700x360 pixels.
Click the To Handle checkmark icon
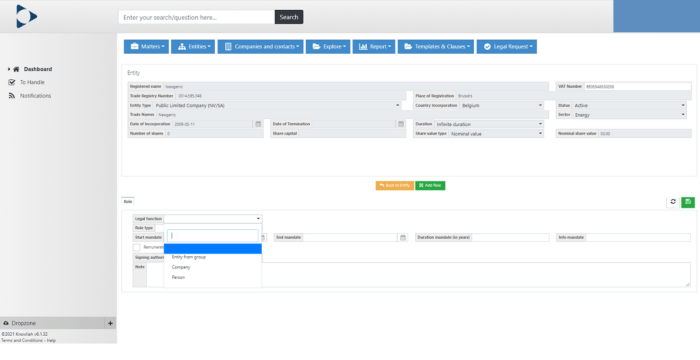click(x=12, y=82)
